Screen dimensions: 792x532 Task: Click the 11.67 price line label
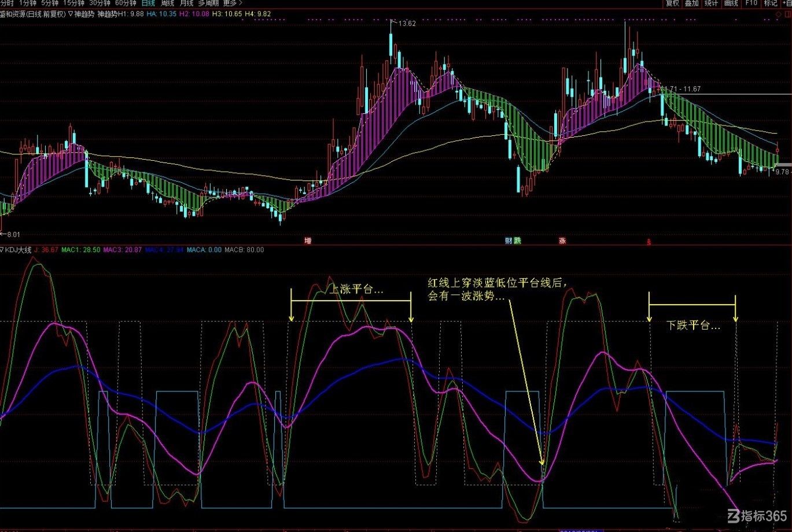click(691, 89)
